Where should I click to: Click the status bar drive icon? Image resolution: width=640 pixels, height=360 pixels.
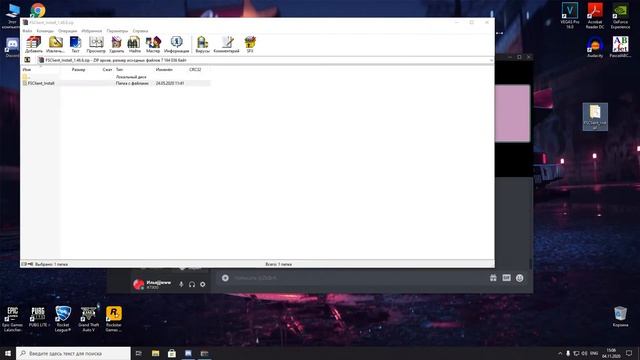24,264
